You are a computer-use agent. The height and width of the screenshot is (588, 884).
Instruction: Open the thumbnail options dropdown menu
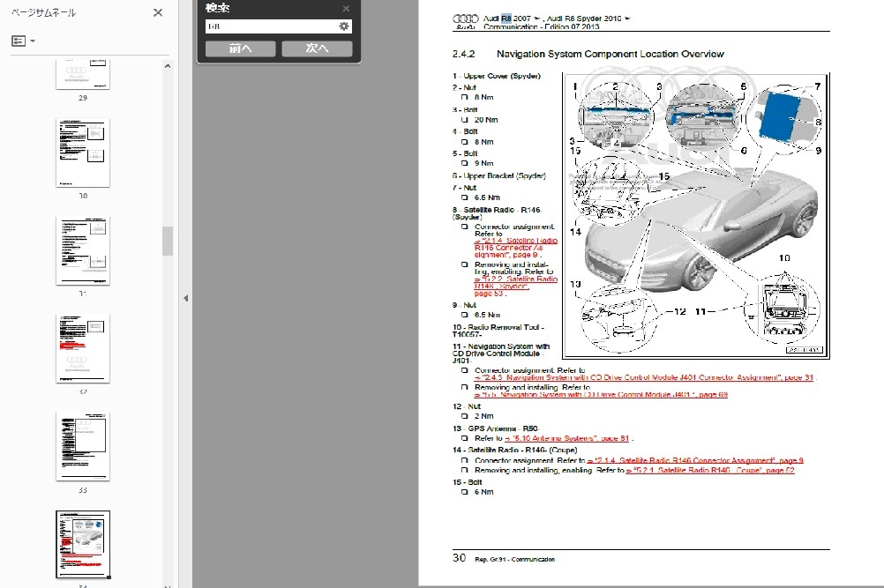[x=24, y=41]
